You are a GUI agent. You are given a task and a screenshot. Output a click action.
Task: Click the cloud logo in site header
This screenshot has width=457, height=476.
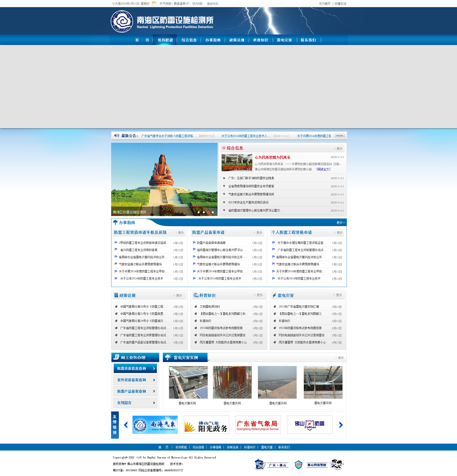[x=122, y=21]
